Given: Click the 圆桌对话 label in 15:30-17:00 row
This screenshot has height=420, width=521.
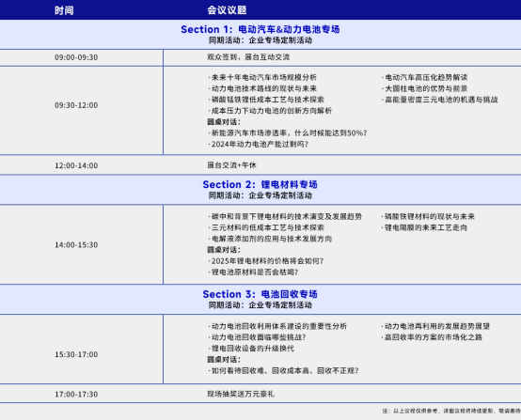Looking at the screenshot, I should point(224,360).
